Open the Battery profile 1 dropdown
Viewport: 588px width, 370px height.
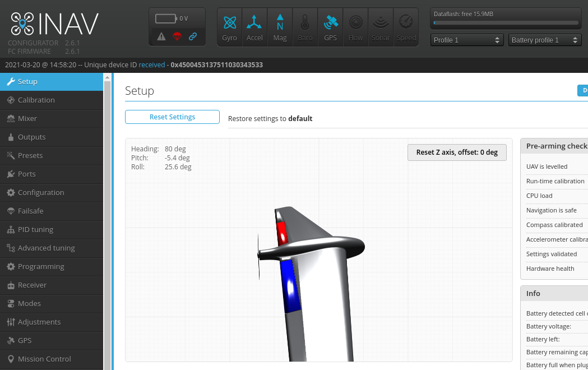pos(544,40)
